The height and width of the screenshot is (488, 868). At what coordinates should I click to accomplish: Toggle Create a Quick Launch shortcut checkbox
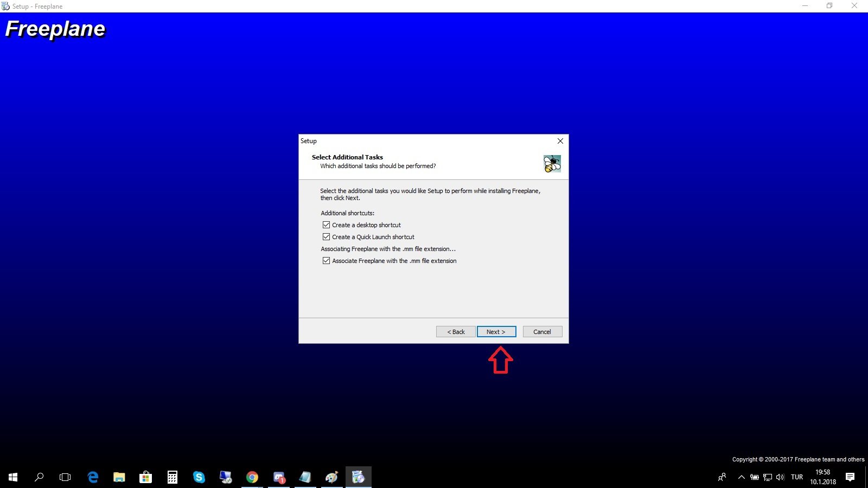tap(326, 236)
